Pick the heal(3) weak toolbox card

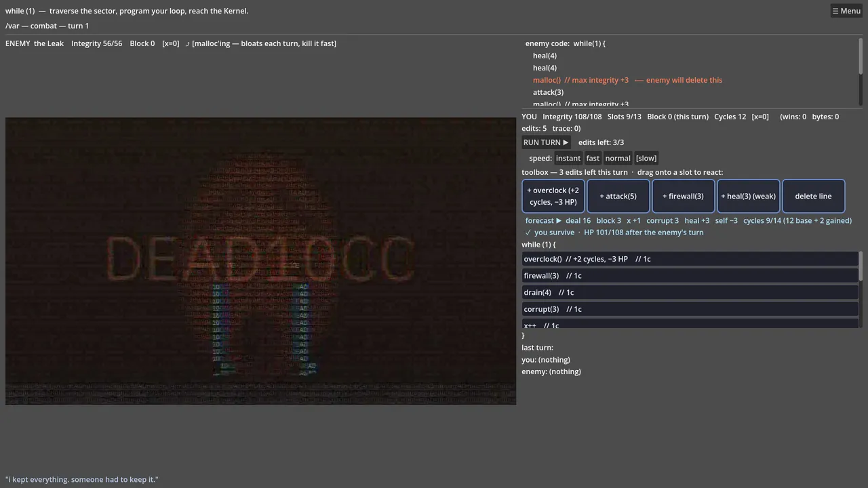tap(749, 196)
